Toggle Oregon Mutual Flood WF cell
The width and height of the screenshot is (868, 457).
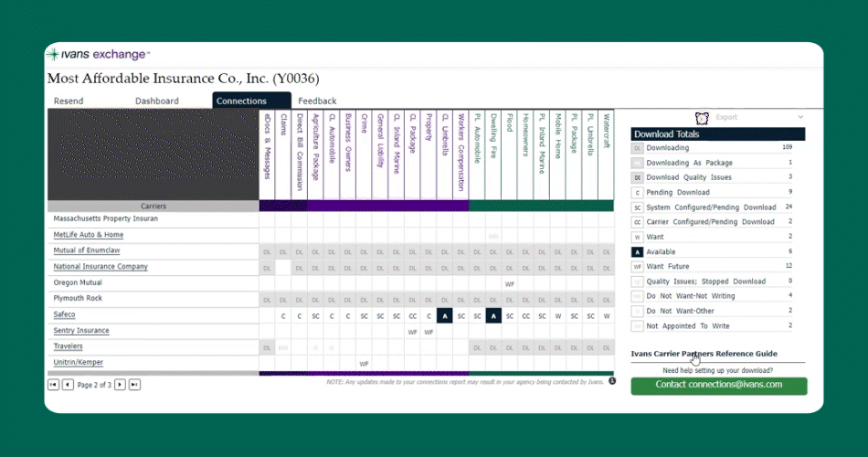(509, 283)
